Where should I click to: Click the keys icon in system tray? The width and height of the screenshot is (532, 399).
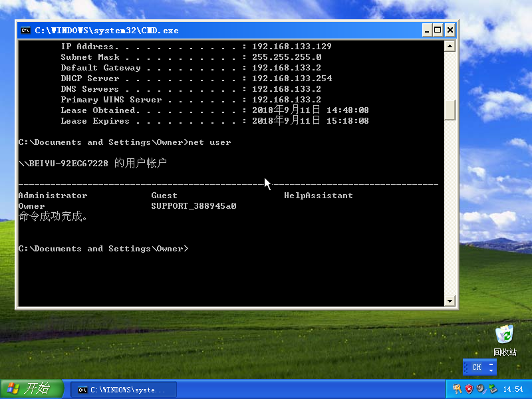tap(457, 389)
